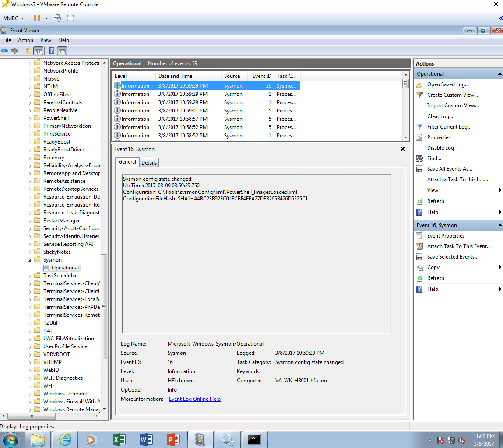Sort events by Event ID column
This screenshot has width=503, height=448.
coord(261,76)
